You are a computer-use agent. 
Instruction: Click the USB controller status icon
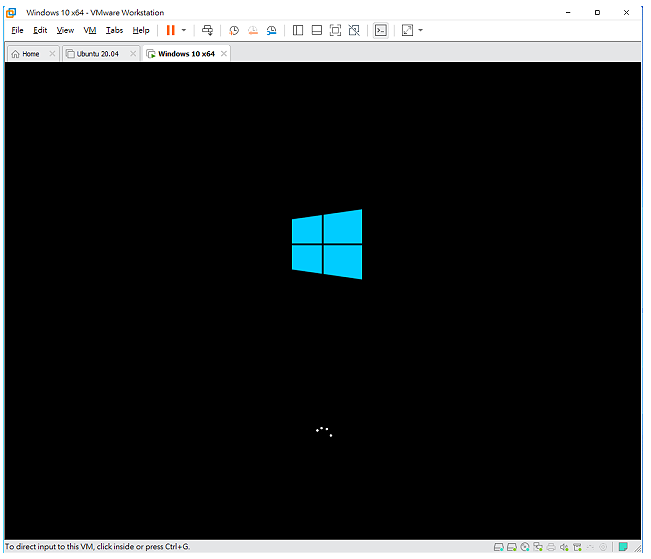pyautogui.click(x=577, y=547)
